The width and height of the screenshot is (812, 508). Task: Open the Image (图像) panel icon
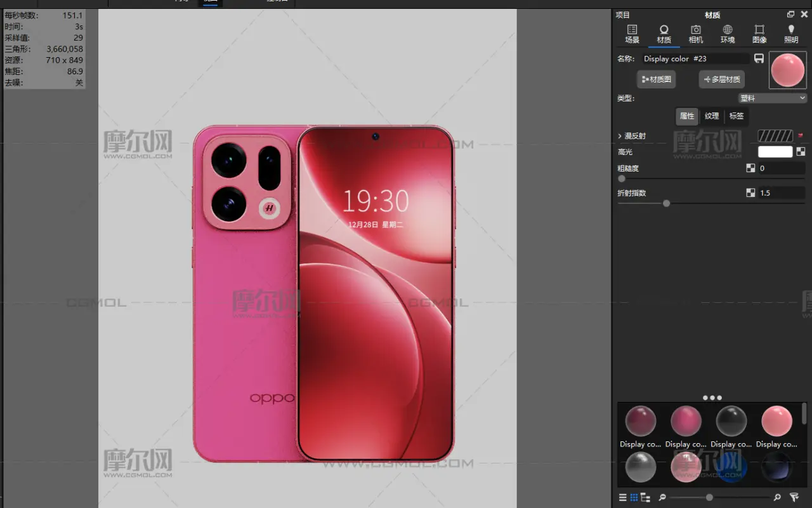coord(759,34)
